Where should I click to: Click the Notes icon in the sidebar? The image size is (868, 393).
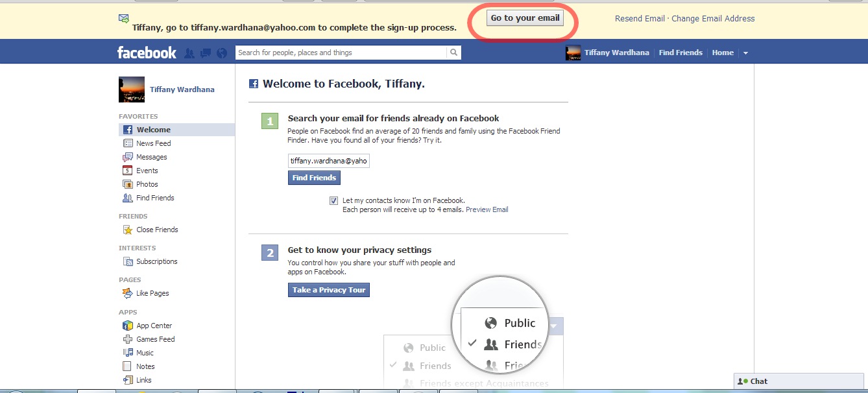pyautogui.click(x=128, y=366)
